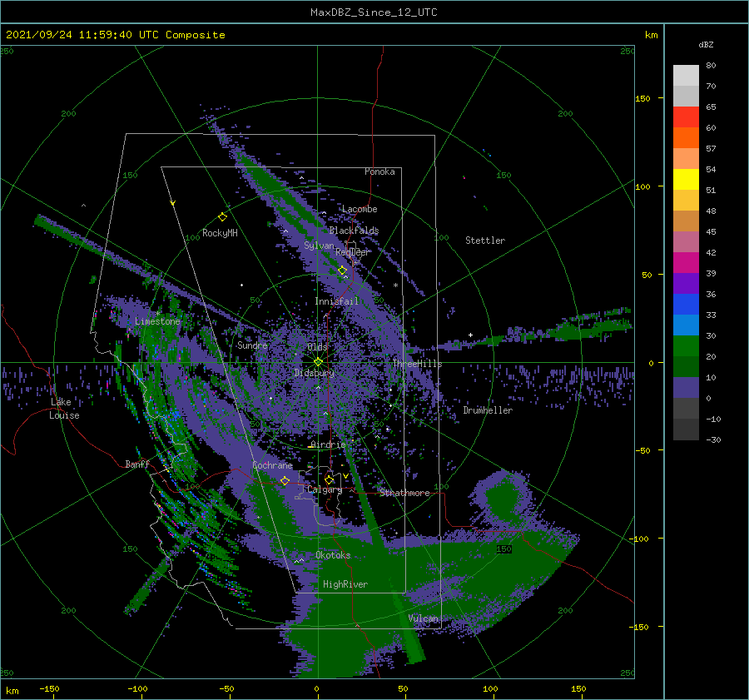Select the ThreeHills label
This screenshot has width=749, height=700.
[x=418, y=364]
